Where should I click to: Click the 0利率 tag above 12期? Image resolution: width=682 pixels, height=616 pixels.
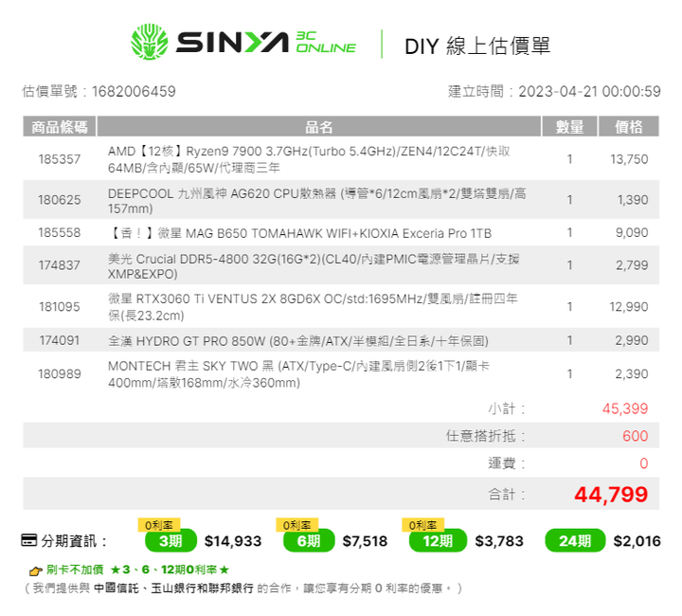[x=422, y=525]
